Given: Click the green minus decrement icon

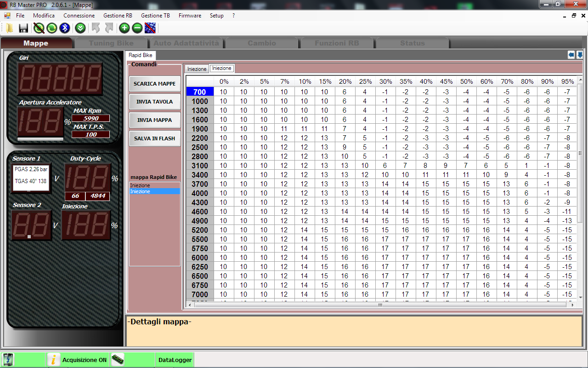Looking at the screenshot, I should click(137, 28).
